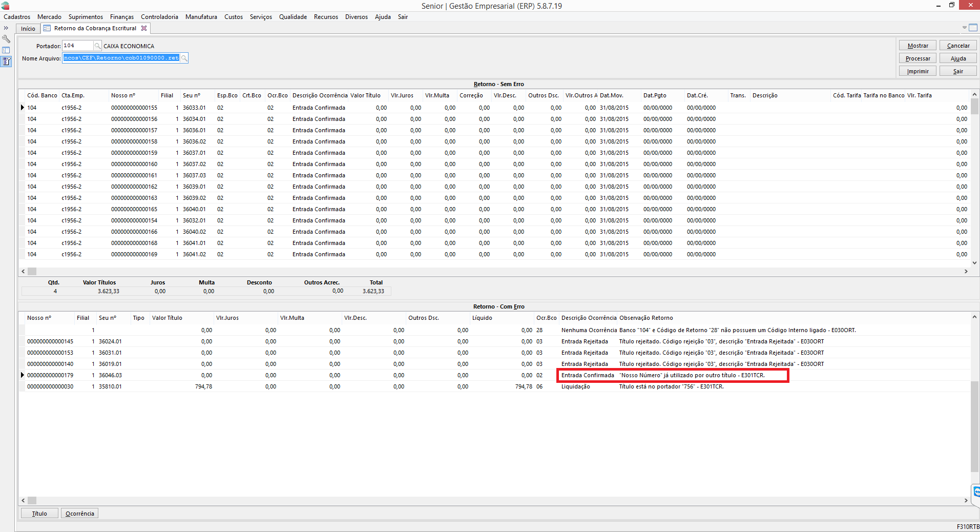The width and height of the screenshot is (980, 532).
Task: Open the tab list dropdown arrow
Action: click(964, 28)
